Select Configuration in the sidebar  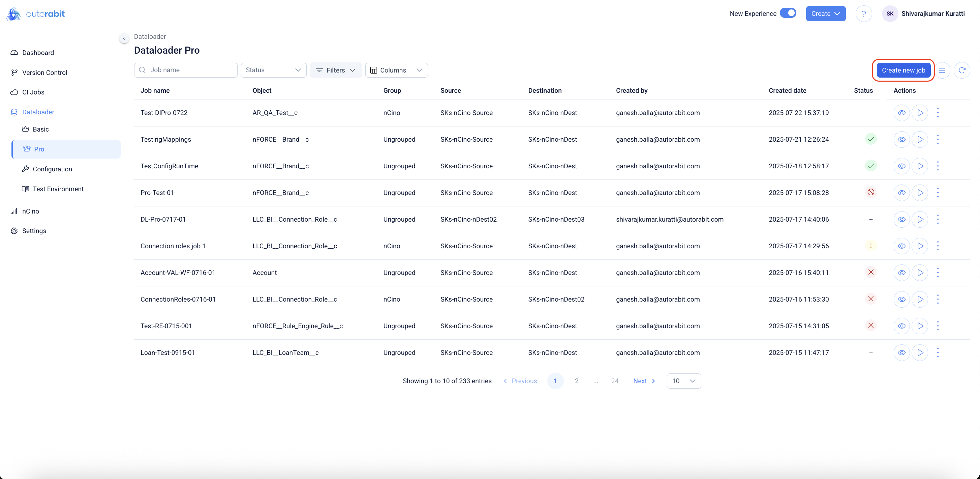pyautogui.click(x=52, y=169)
